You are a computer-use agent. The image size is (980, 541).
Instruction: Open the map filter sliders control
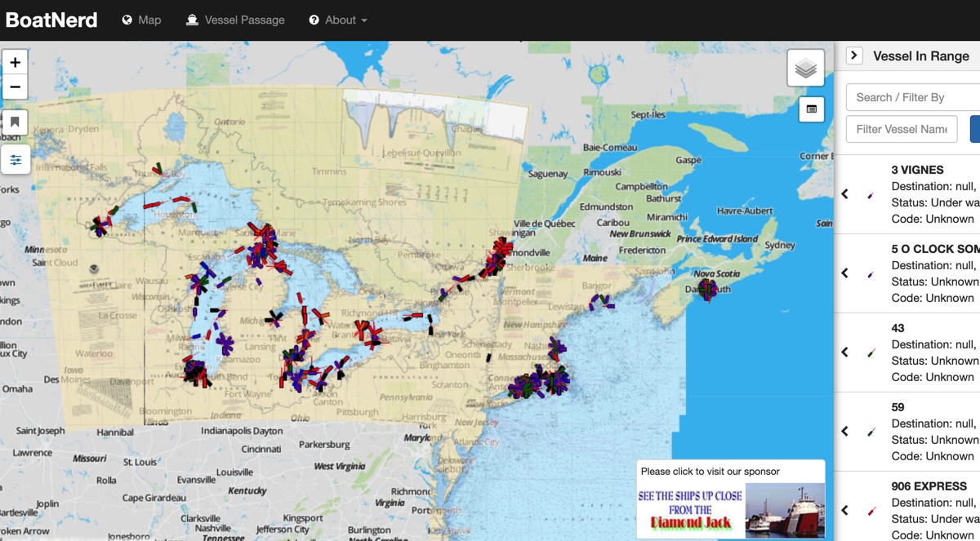coord(15,160)
